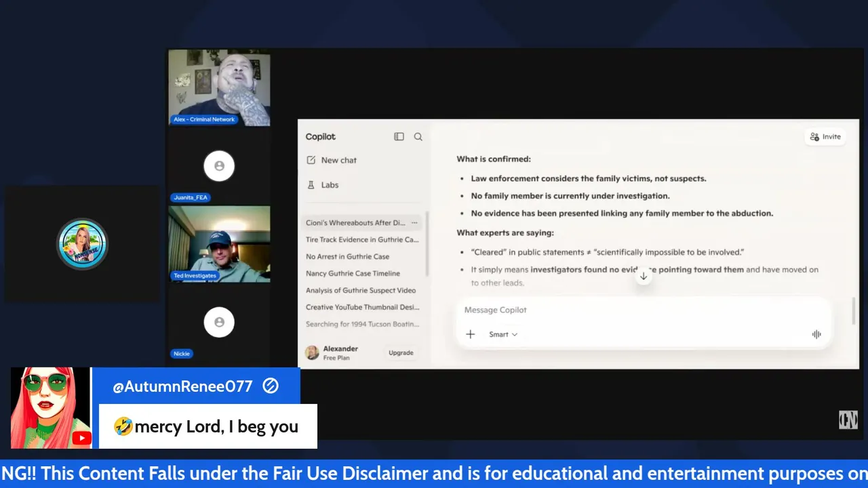Click the circular channel logo avatar
This screenshot has height=488, width=868.
click(x=82, y=244)
